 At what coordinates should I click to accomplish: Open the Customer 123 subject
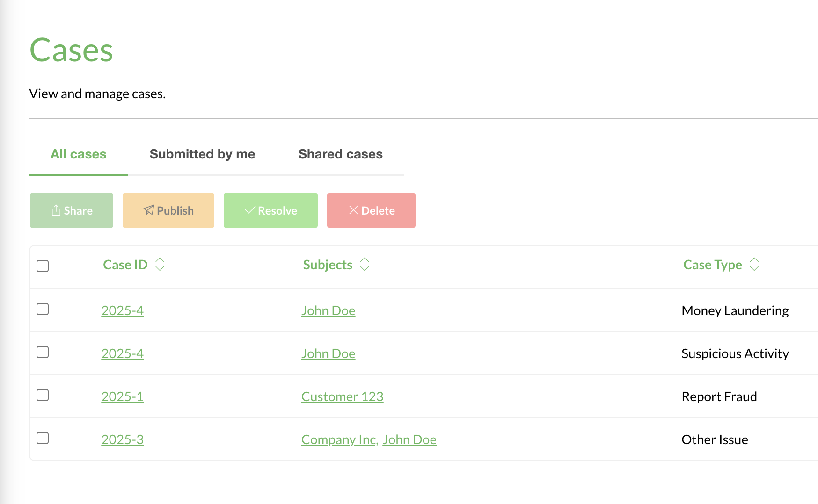tap(342, 396)
